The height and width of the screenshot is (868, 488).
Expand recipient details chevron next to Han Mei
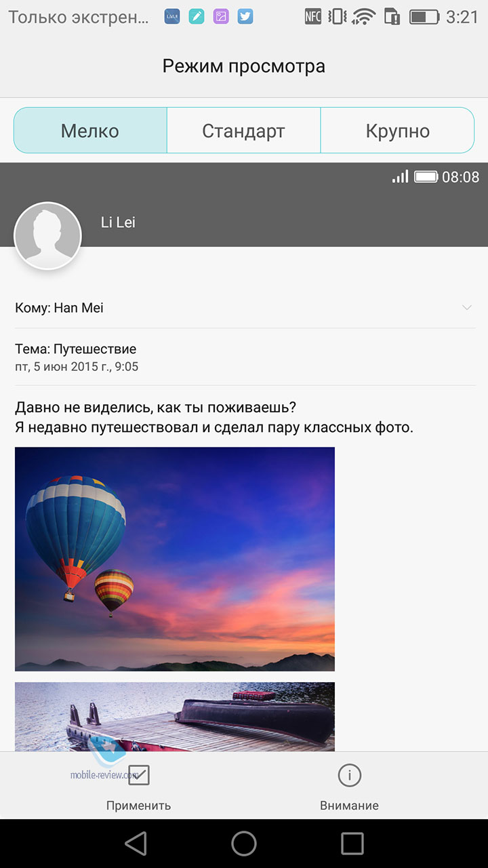pos(467,308)
